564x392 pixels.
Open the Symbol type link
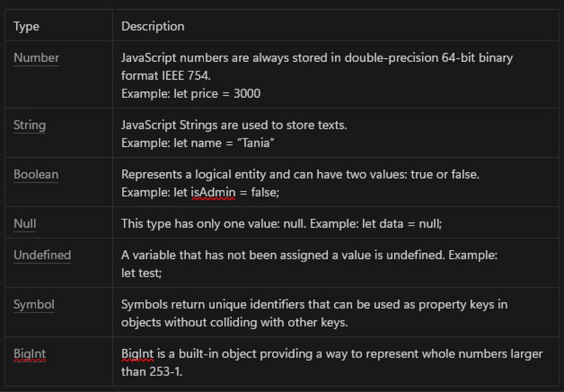point(34,305)
